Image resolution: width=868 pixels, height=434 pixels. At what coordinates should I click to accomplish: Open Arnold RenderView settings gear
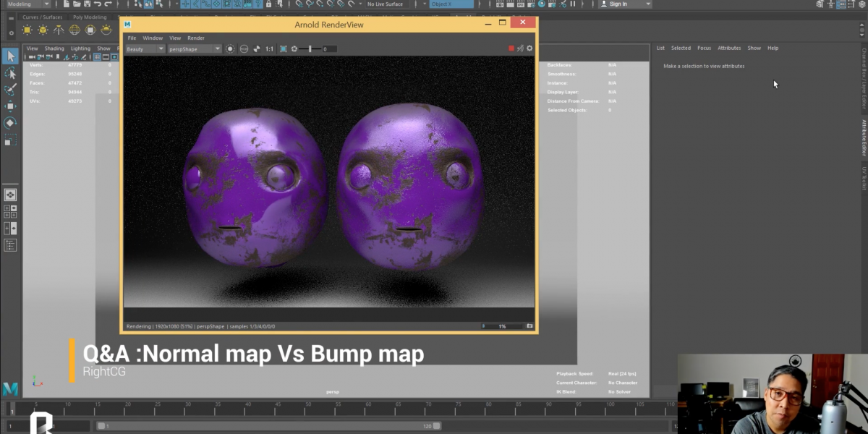pyautogui.click(x=529, y=48)
